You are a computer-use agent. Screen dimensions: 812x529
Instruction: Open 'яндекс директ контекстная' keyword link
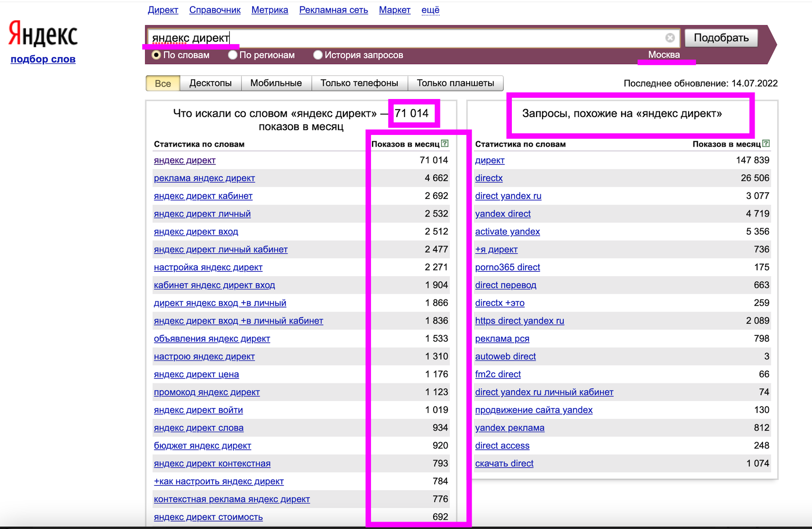click(x=212, y=463)
